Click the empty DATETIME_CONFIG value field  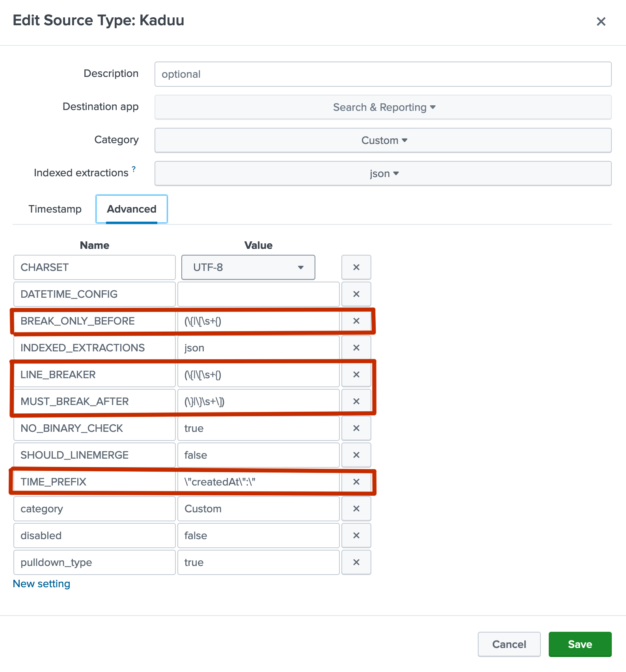[259, 294]
